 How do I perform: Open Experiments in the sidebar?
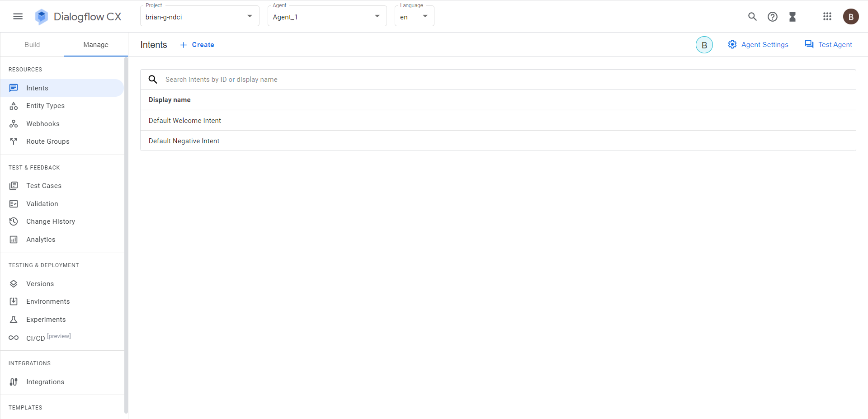coord(62,320)
